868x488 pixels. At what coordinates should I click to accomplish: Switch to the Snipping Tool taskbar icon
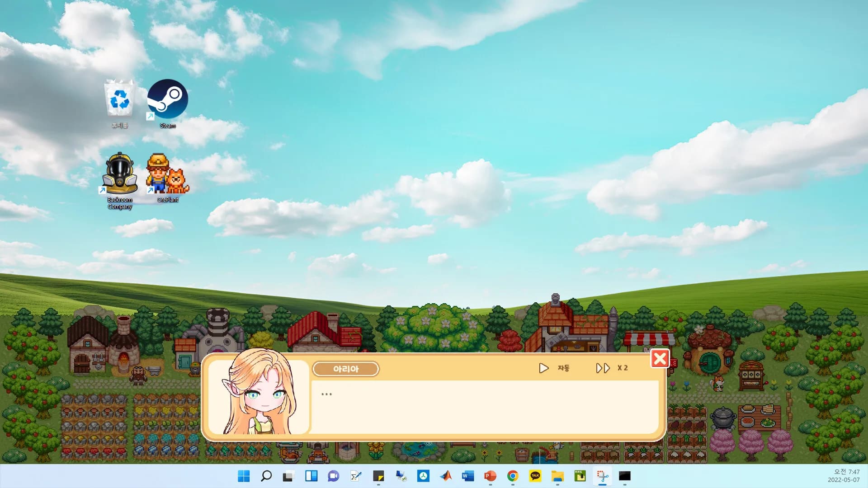tap(603, 476)
